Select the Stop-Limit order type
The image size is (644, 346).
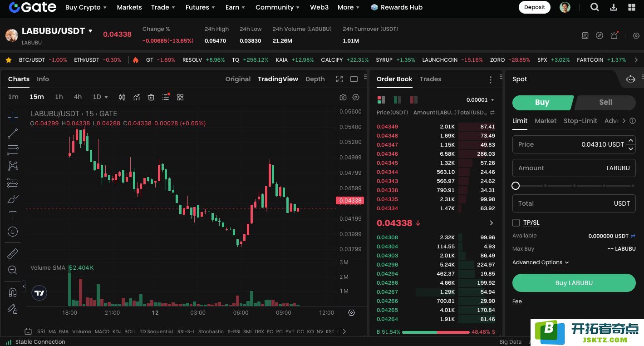coord(580,121)
